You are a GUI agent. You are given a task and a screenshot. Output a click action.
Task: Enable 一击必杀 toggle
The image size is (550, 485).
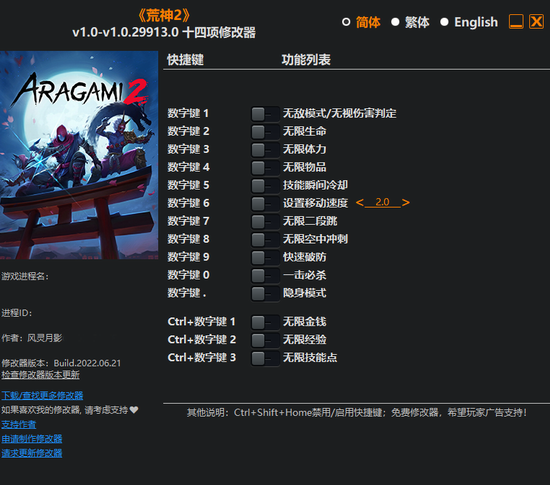(x=265, y=275)
